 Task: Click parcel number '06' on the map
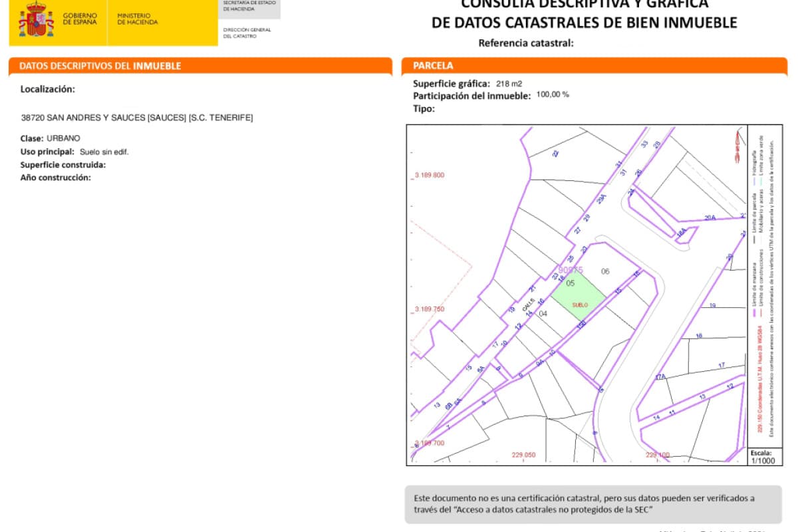(x=605, y=271)
